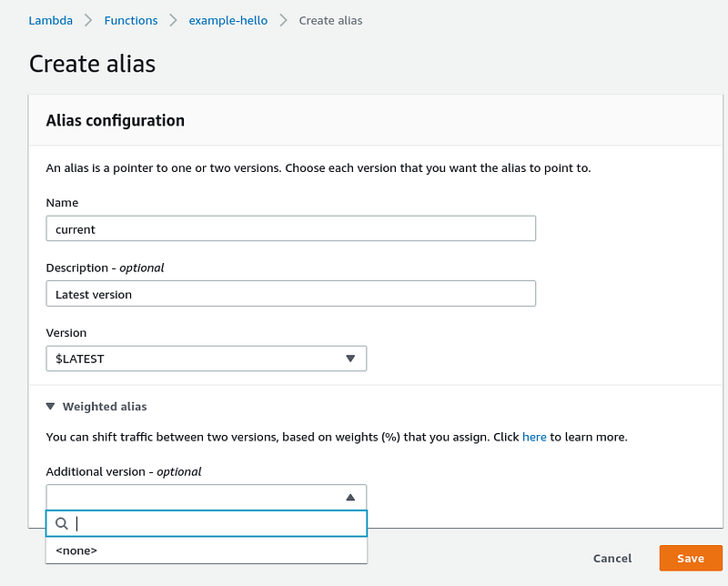Click the magnifier search icon in dropdown
This screenshot has height=586, width=728.
tap(61, 523)
